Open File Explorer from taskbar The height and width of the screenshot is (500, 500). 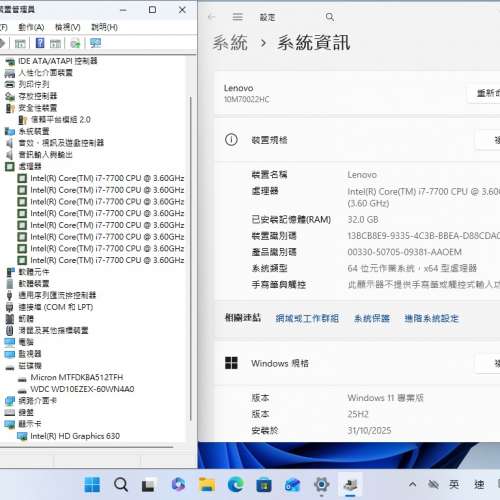point(207,484)
